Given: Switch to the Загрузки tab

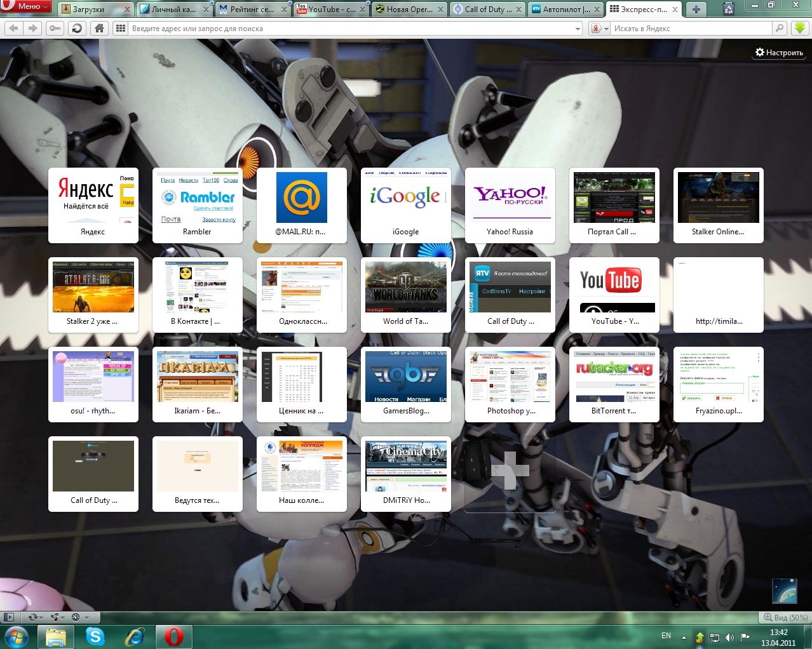Looking at the screenshot, I should tap(95, 10).
